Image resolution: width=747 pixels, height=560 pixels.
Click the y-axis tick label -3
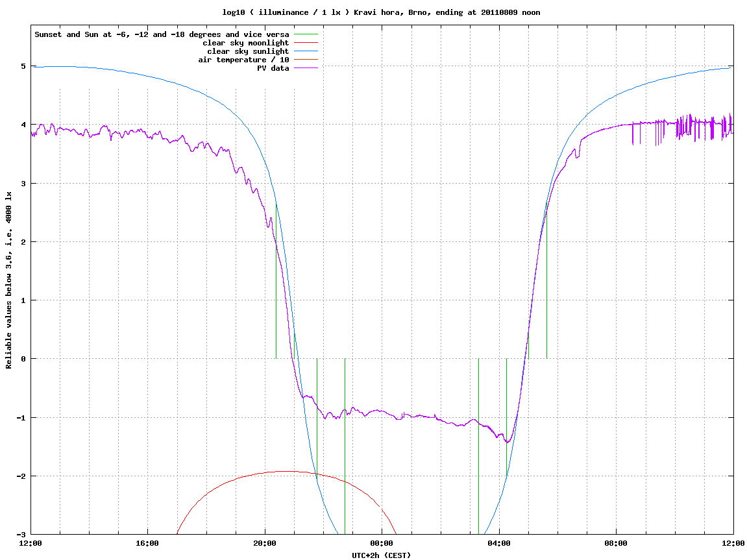[21, 535]
